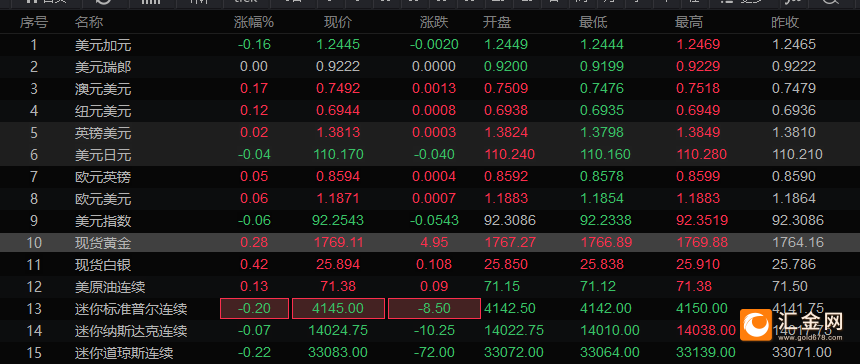Sort by the 现价 column header

click(x=338, y=22)
